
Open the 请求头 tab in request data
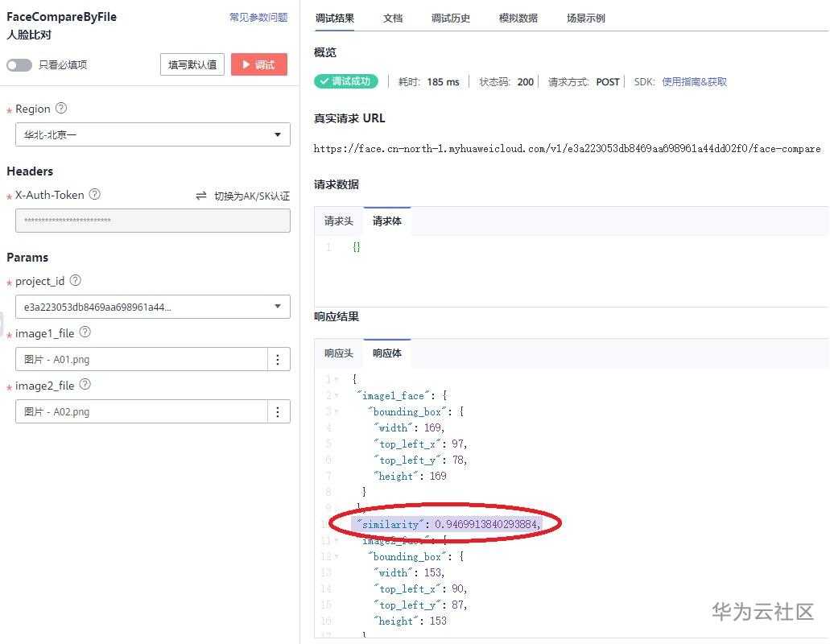pos(338,221)
